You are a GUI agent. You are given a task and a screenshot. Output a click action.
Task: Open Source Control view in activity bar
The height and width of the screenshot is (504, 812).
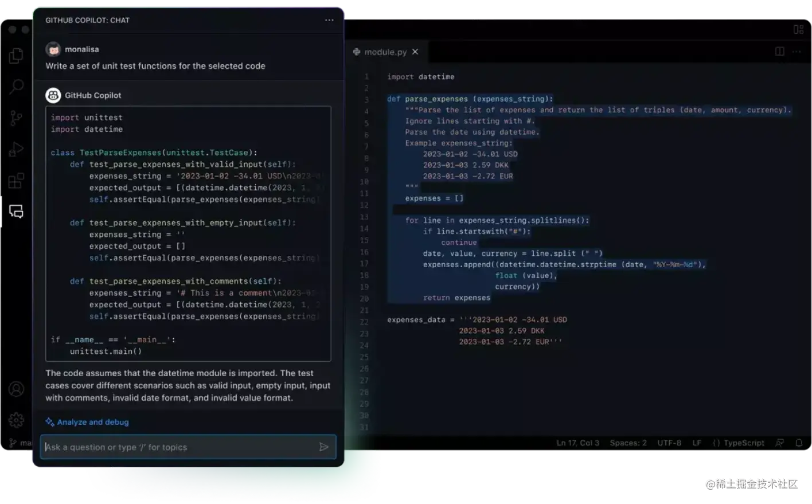pyautogui.click(x=16, y=118)
